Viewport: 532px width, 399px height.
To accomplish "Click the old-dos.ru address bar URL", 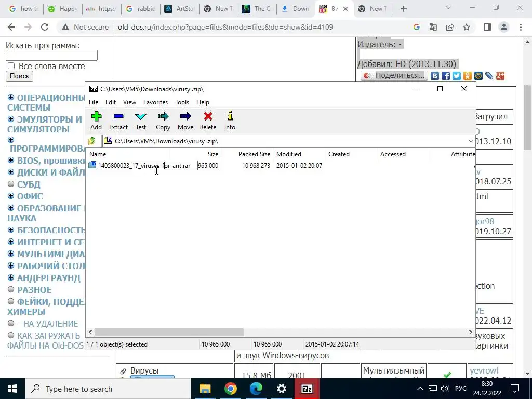I will [x=225, y=27].
